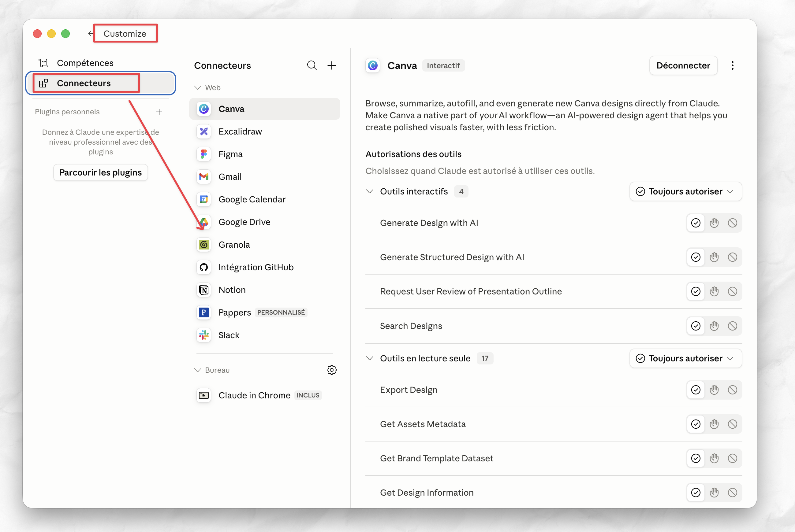Open Bureau settings gear icon
The width and height of the screenshot is (795, 532).
point(331,370)
